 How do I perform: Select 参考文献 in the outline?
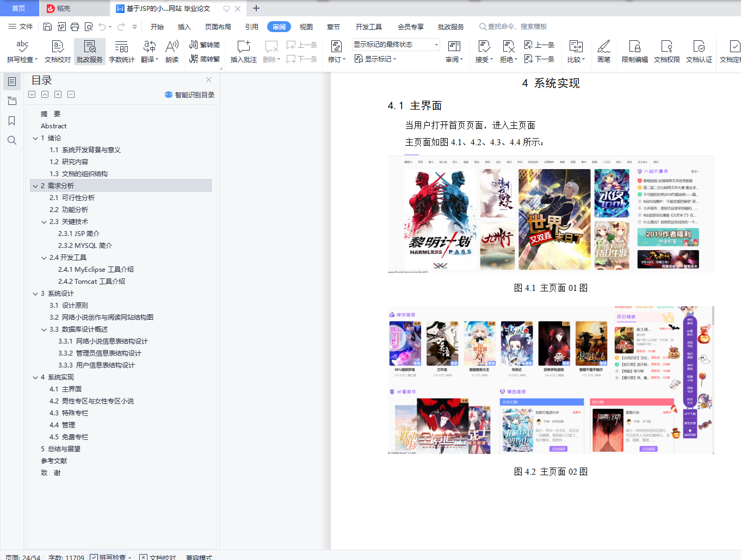point(54,461)
